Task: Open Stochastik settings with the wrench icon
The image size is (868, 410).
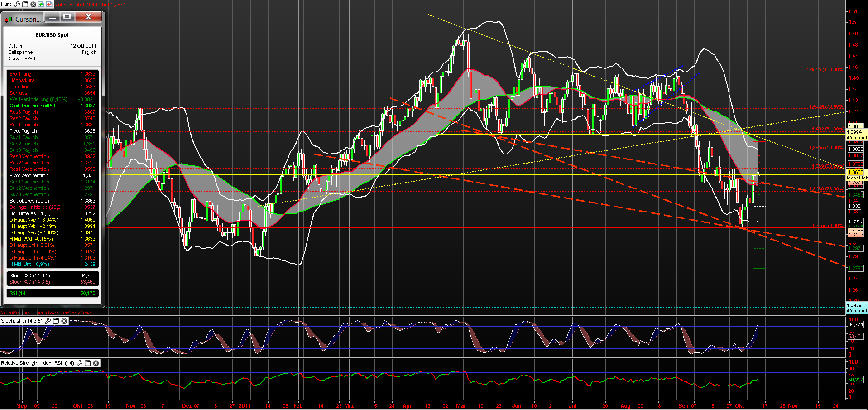Action: [x=48, y=321]
